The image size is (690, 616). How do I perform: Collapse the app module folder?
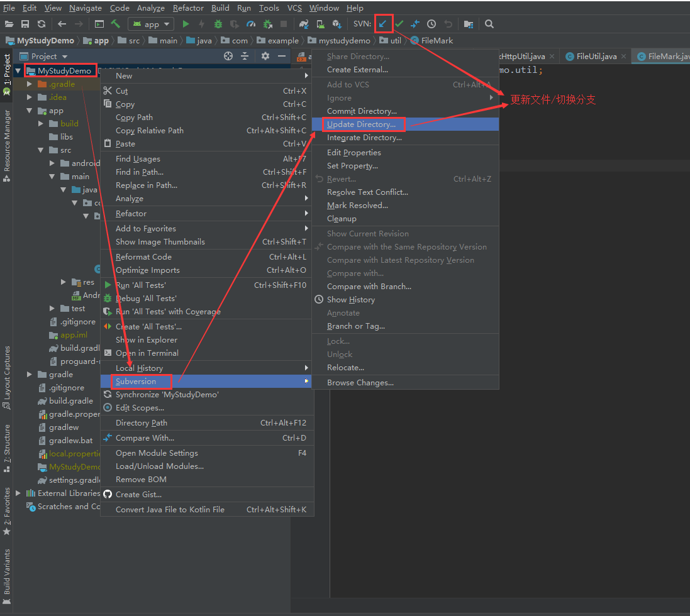30,111
